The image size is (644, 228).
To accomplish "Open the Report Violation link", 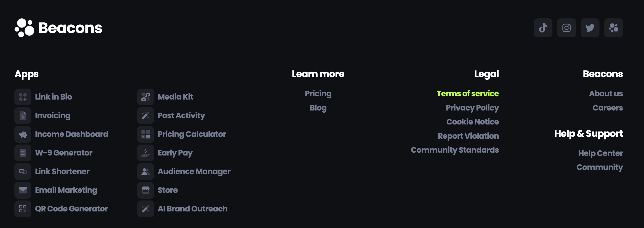I will (x=468, y=136).
